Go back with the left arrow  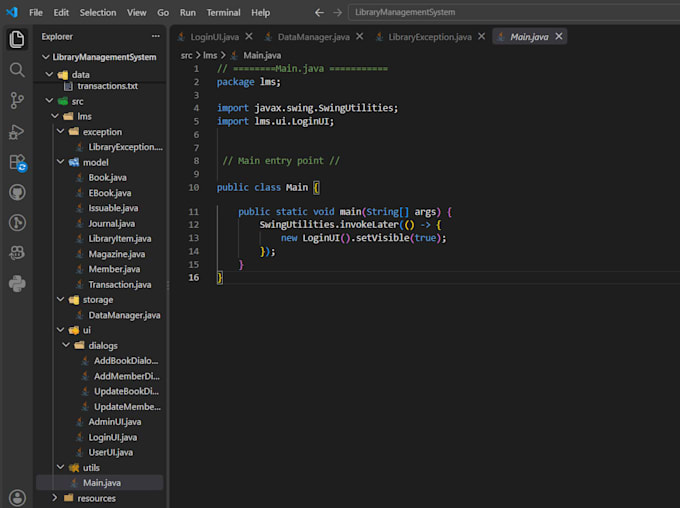(x=319, y=13)
